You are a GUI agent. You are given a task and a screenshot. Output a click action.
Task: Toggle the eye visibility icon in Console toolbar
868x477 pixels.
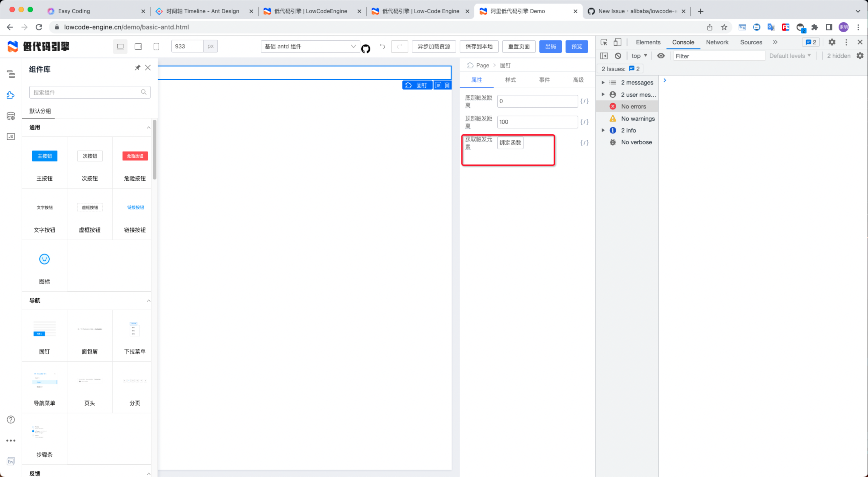661,56
